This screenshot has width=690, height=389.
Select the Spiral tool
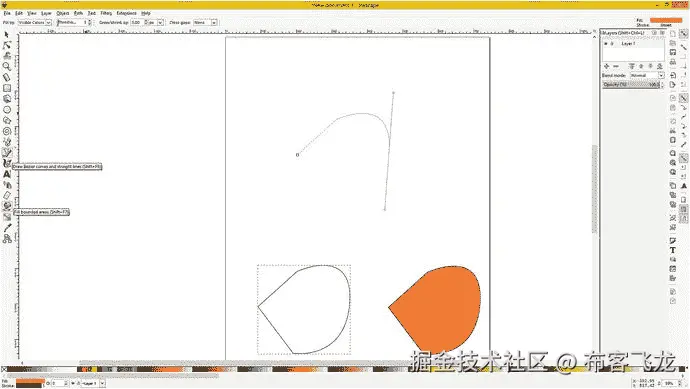click(x=7, y=131)
